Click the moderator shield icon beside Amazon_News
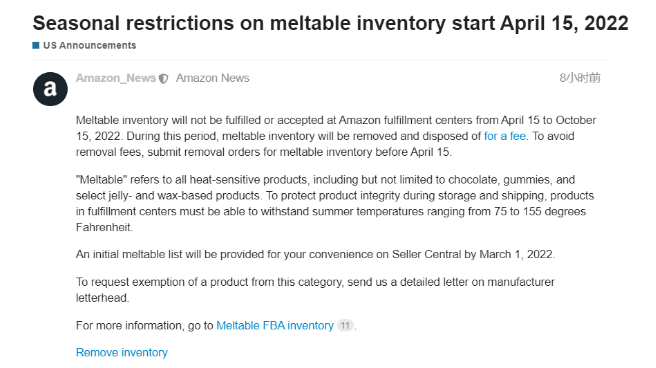This screenshot has height=368, width=656. point(164,79)
